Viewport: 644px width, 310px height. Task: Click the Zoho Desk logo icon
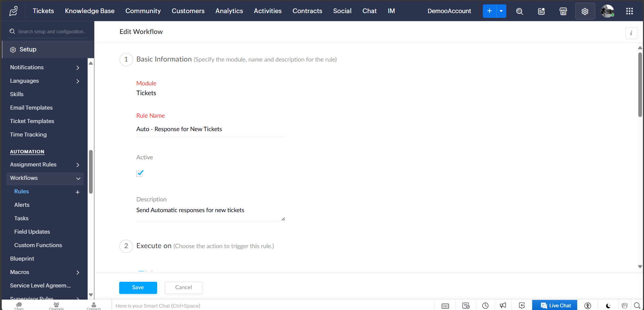click(x=13, y=11)
